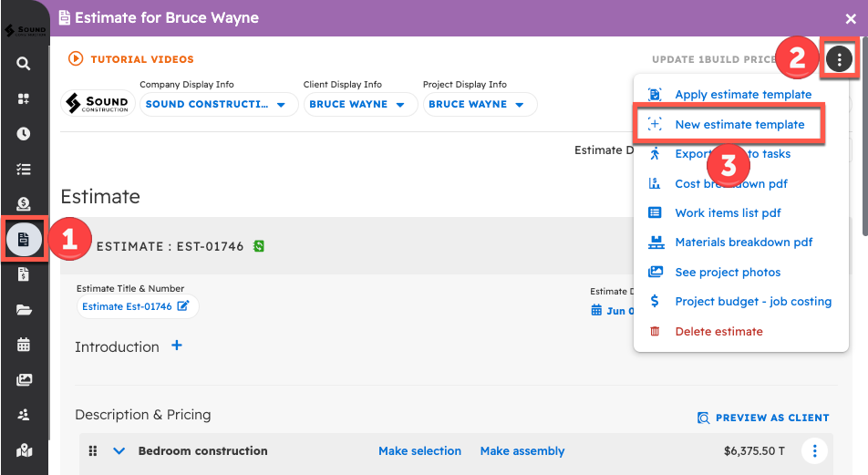Open the calendar icon in sidebar
This screenshot has height=475, width=868.
[x=24, y=345]
